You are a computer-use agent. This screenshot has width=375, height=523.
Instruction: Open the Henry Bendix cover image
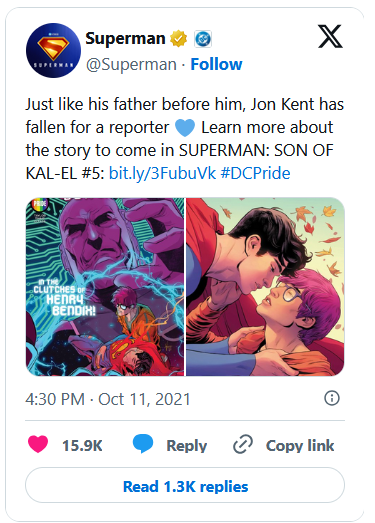105,287
